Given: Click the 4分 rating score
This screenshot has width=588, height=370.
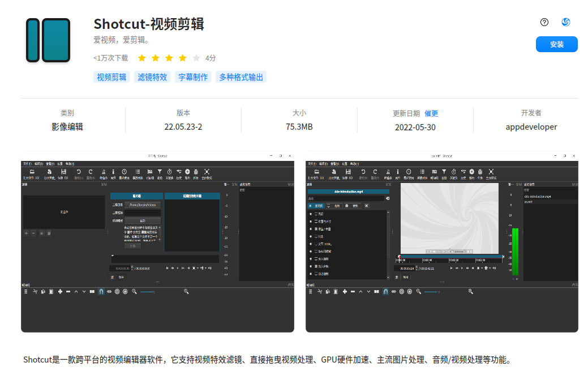Looking at the screenshot, I should tap(211, 58).
